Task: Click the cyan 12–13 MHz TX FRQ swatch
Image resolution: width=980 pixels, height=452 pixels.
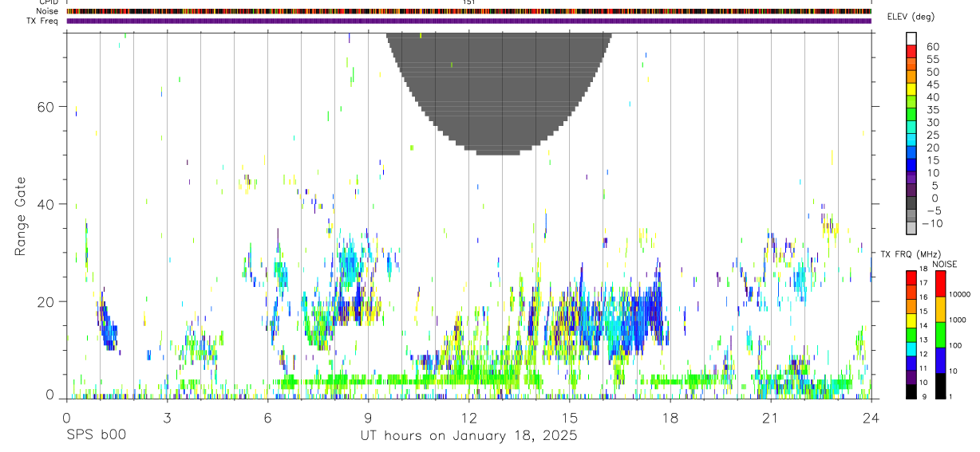Action: point(911,348)
